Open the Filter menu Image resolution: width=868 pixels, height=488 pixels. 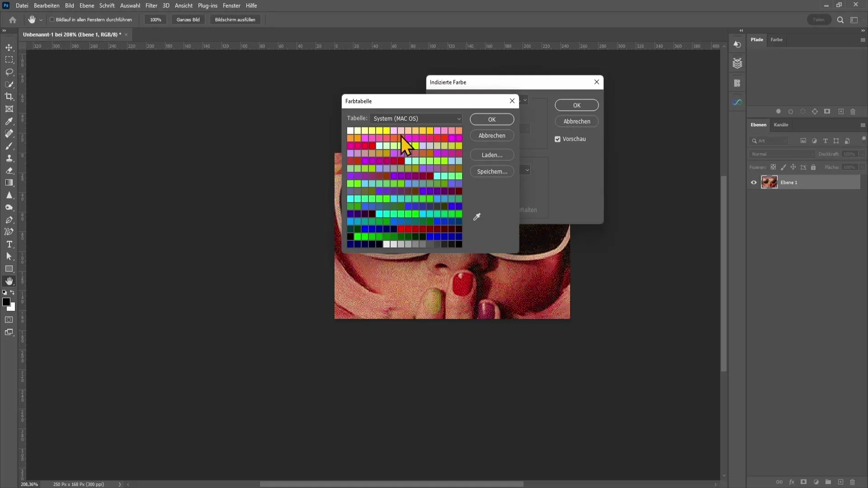tap(151, 5)
